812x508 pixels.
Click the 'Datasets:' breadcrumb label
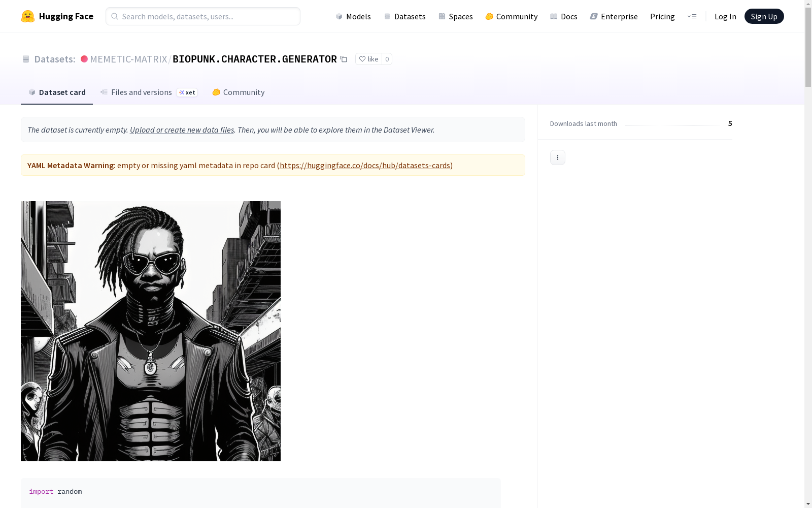coord(54,59)
